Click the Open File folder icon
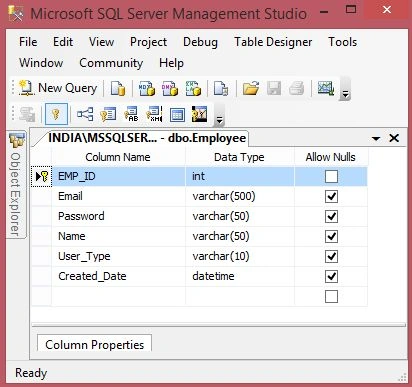 [x=251, y=88]
